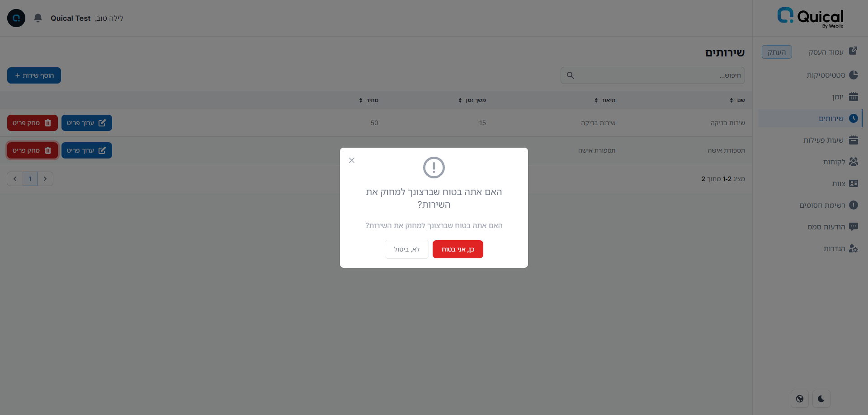
Task: Sort table by מחיר price column
Action: click(368, 100)
